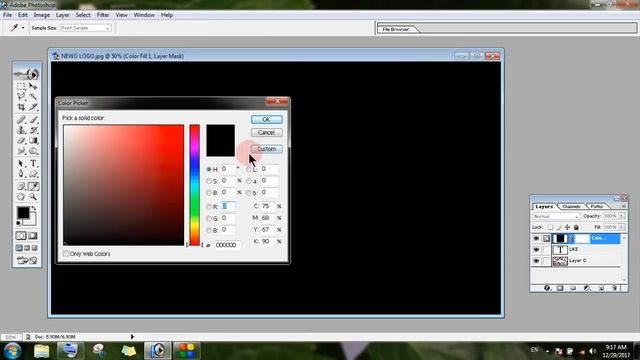640x360 pixels.
Task: Open the Fill slider arrow
Action: pyautogui.click(x=622, y=227)
